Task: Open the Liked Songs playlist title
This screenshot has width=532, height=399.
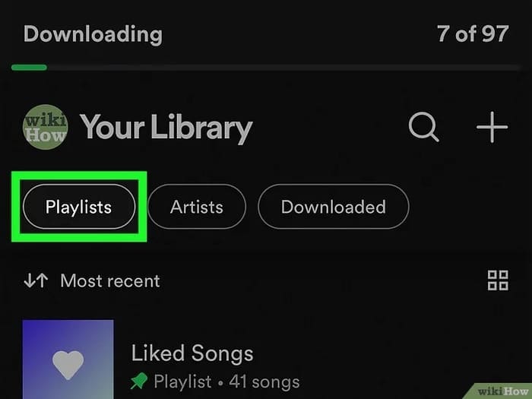Action: pyautogui.click(x=192, y=353)
